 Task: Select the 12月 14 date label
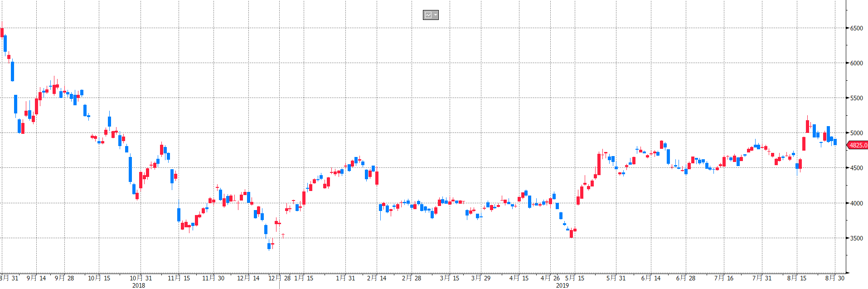click(x=248, y=278)
